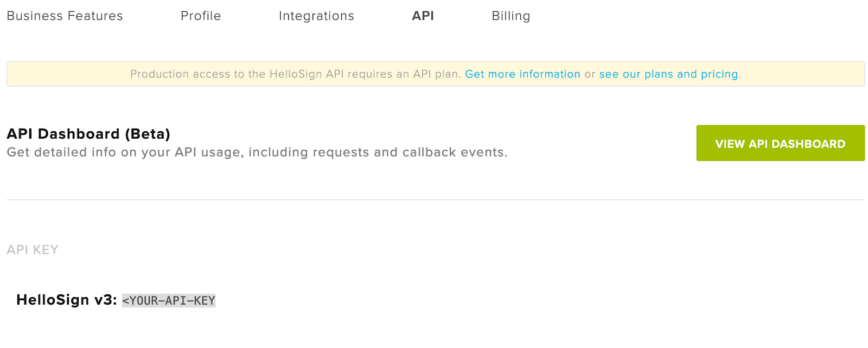Image resolution: width=868 pixels, height=348 pixels.
Task: Open the Billing tab
Action: point(510,16)
